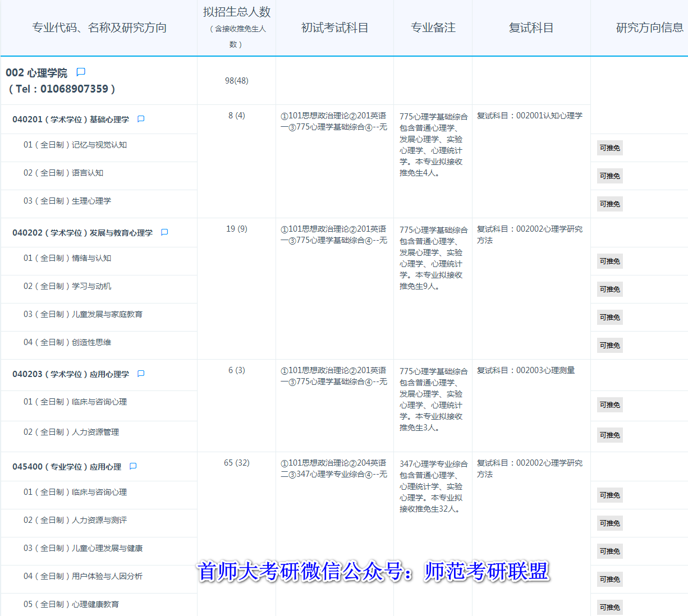Select 可推免 tag for 用户体验与人因分析
Image resolution: width=688 pixels, height=616 pixels.
609,580
